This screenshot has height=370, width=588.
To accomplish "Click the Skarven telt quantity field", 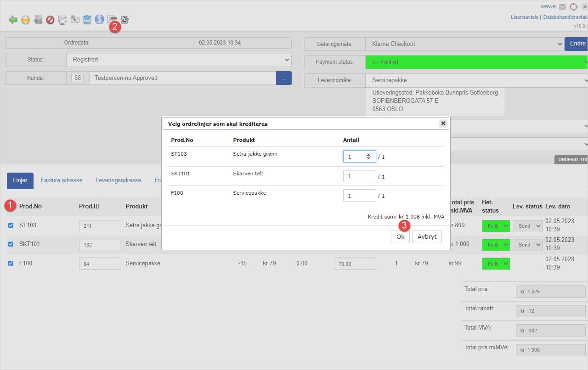I will pyautogui.click(x=359, y=176).
